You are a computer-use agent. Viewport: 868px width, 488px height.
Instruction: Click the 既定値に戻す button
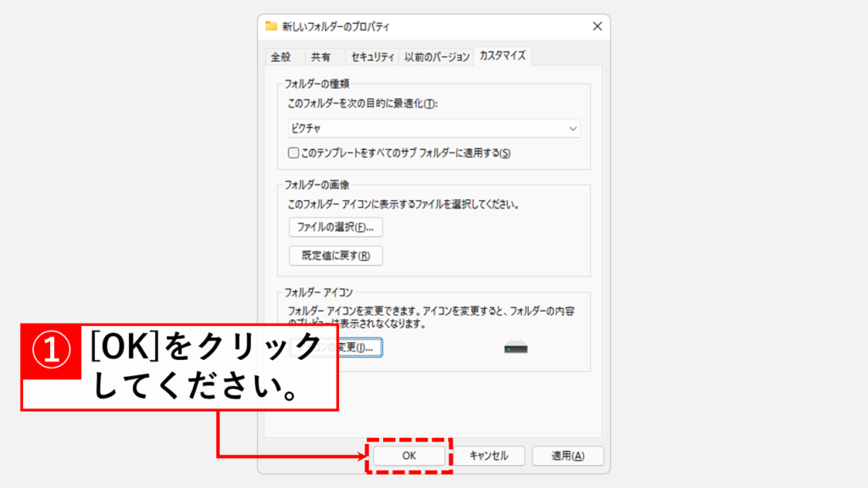pos(336,256)
